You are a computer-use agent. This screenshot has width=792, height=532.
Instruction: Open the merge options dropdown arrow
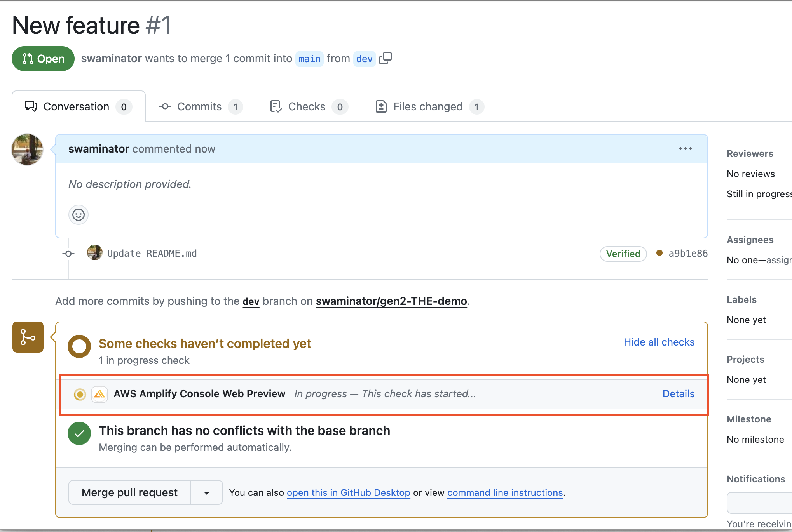206,492
